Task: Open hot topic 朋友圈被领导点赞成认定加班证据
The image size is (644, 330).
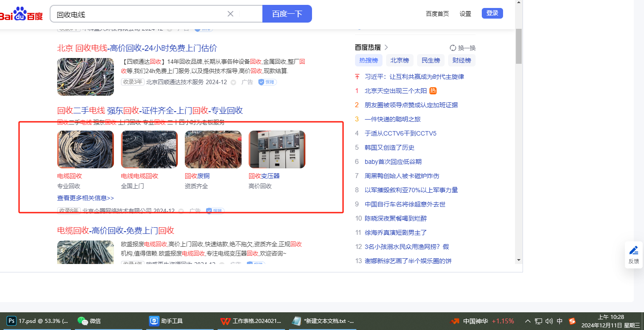Action: point(411,105)
